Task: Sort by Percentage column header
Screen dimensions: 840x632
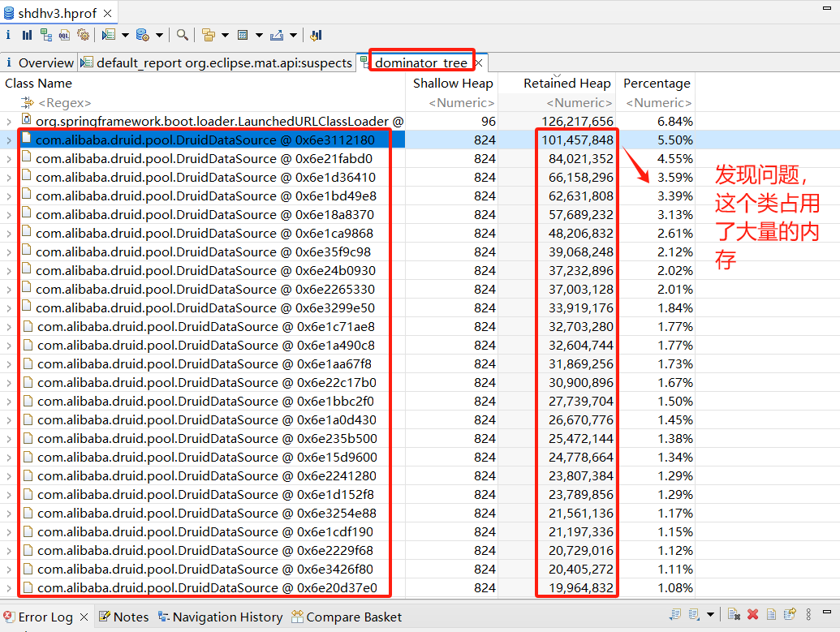Action: pyautogui.click(x=656, y=83)
